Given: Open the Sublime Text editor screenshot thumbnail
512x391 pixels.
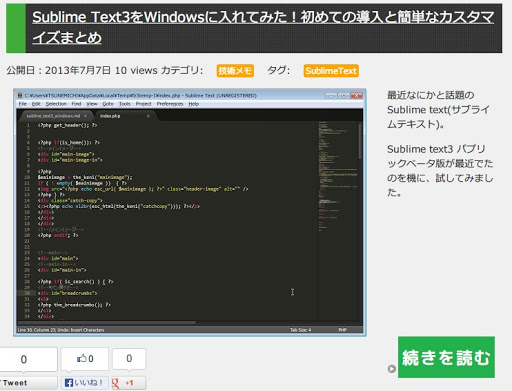Looking at the screenshot, I should (x=190, y=212).
